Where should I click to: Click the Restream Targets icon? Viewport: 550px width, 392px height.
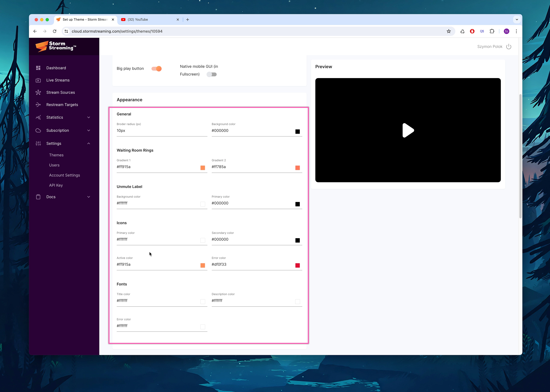click(38, 105)
